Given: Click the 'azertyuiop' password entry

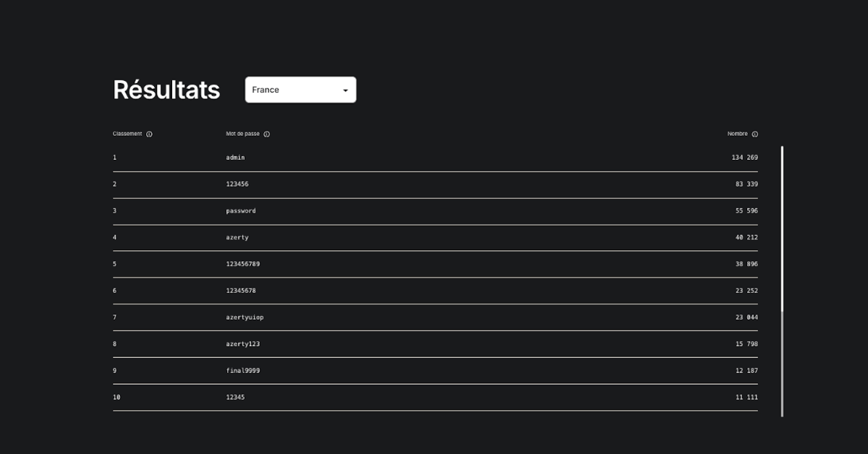Looking at the screenshot, I should 244,317.
